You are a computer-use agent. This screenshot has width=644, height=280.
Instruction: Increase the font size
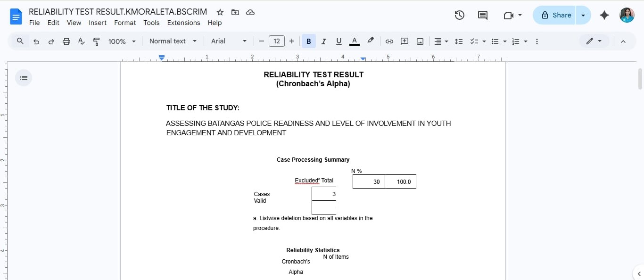292,41
